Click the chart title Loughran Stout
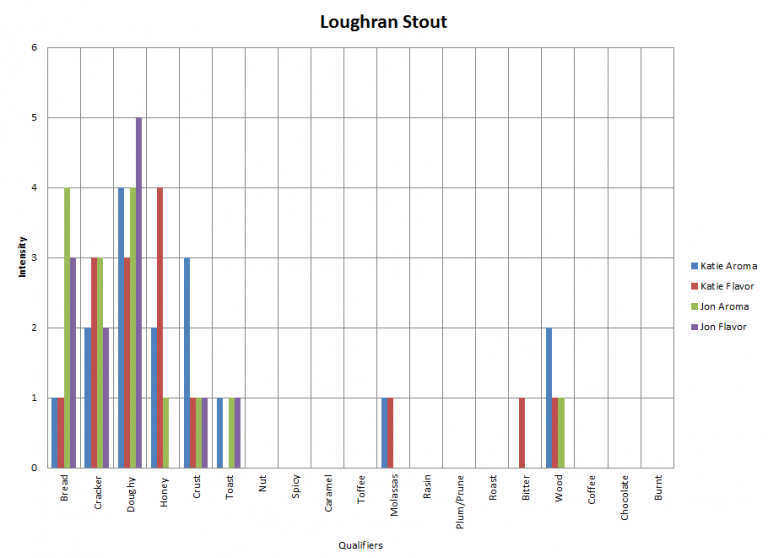 [384, 21]
